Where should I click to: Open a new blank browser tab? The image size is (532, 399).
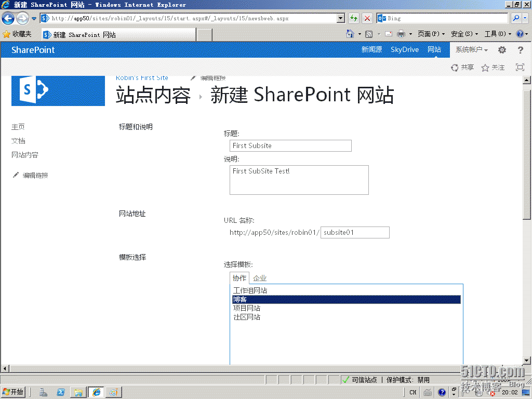tap(204, 35)
